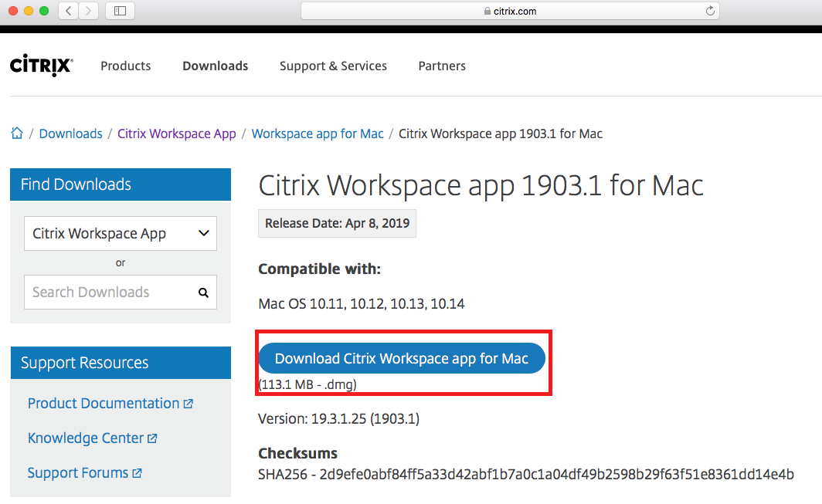822x504 pixels.
Task: Click the Citrix logo
Action: point(42,66)
